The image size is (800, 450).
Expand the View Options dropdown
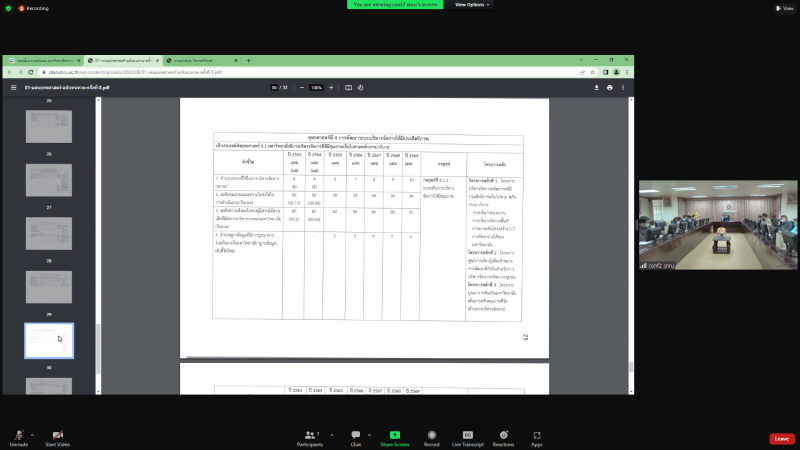(471, 5)
